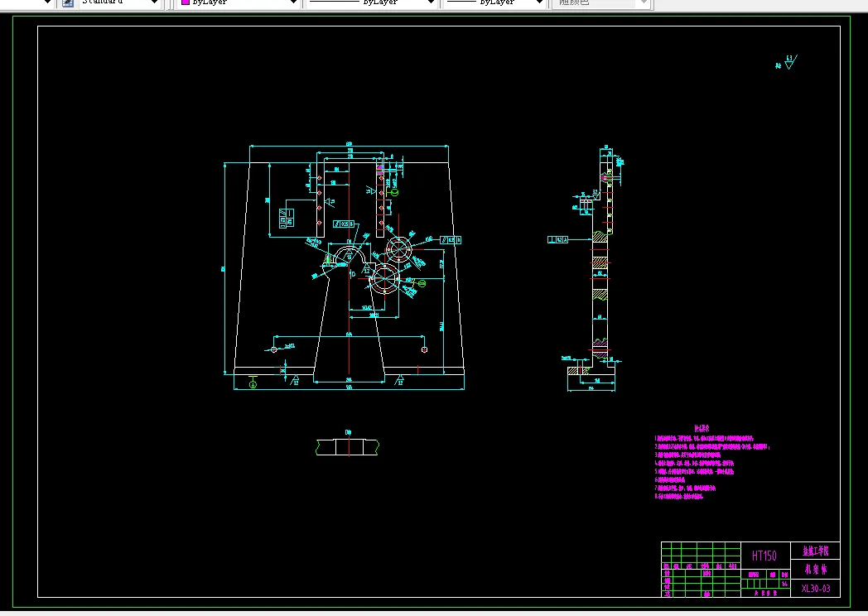The height and width of the screenshot is (616, 868).
Task: Select the overall width dimension above the front view
Action: click(349, 145)
